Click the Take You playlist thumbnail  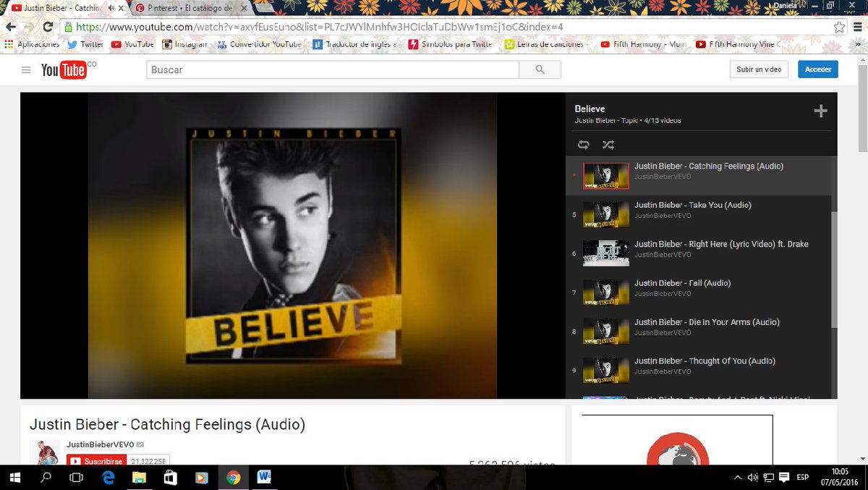(x=606, y=214)
